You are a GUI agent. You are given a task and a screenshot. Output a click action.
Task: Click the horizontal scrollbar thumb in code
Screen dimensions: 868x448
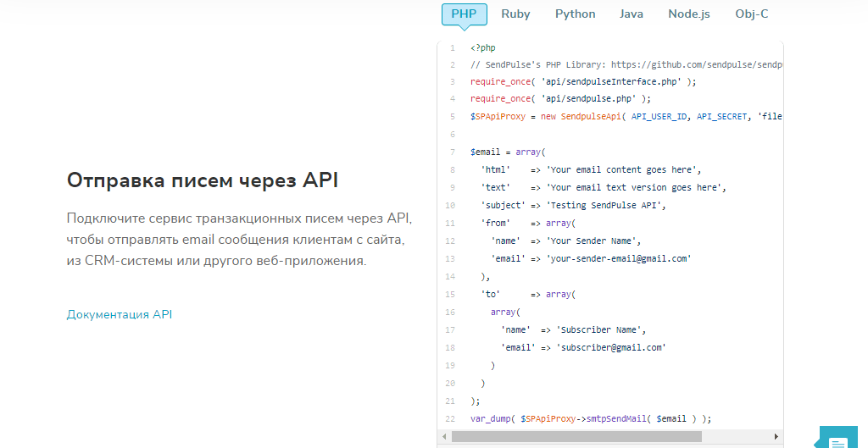coord(576,436)
